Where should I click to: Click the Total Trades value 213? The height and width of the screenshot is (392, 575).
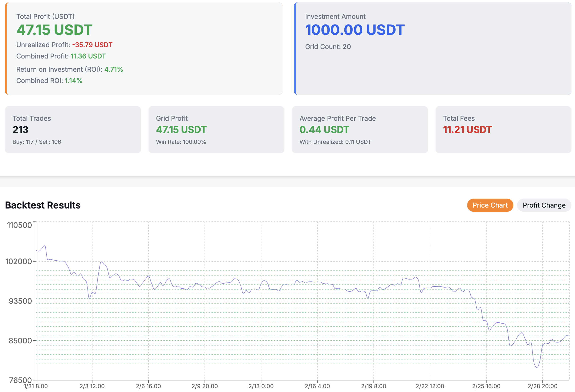coord(21,130)
